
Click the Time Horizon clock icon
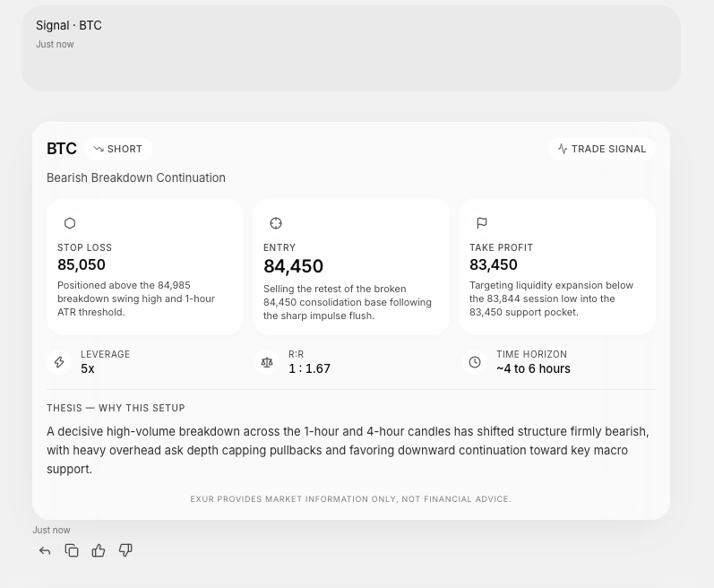(475, 362)
